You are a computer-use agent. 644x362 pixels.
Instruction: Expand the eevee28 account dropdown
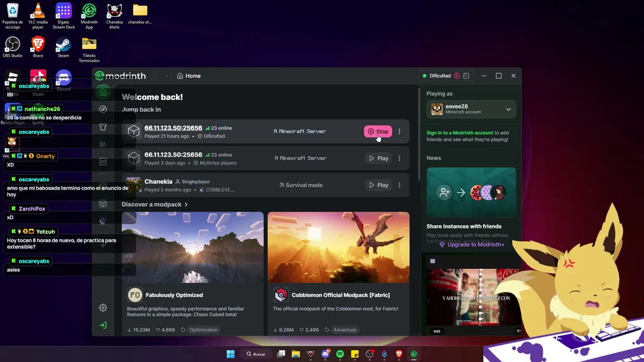tap(471, 109)
